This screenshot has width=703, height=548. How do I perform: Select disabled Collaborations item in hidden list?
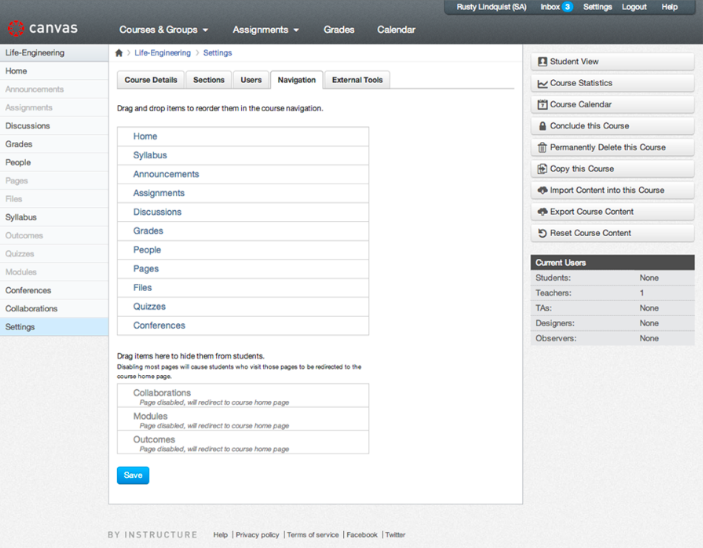pos(243,396)
